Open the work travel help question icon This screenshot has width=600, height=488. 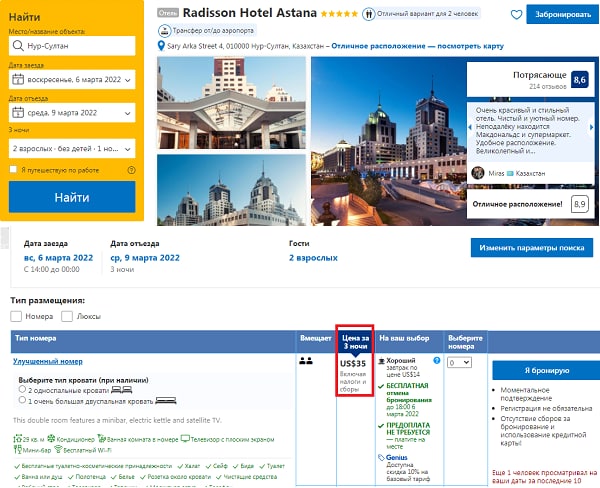point(131,170)
